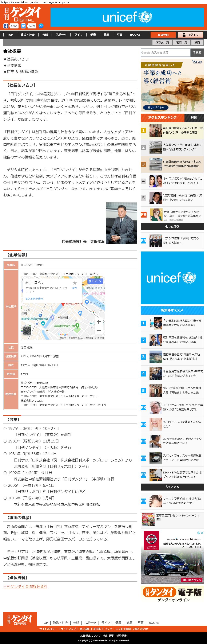This screenshot has width=207, height=644.
Task: Click the 利用規約 link on map
Action: click(x=99, y=338)
